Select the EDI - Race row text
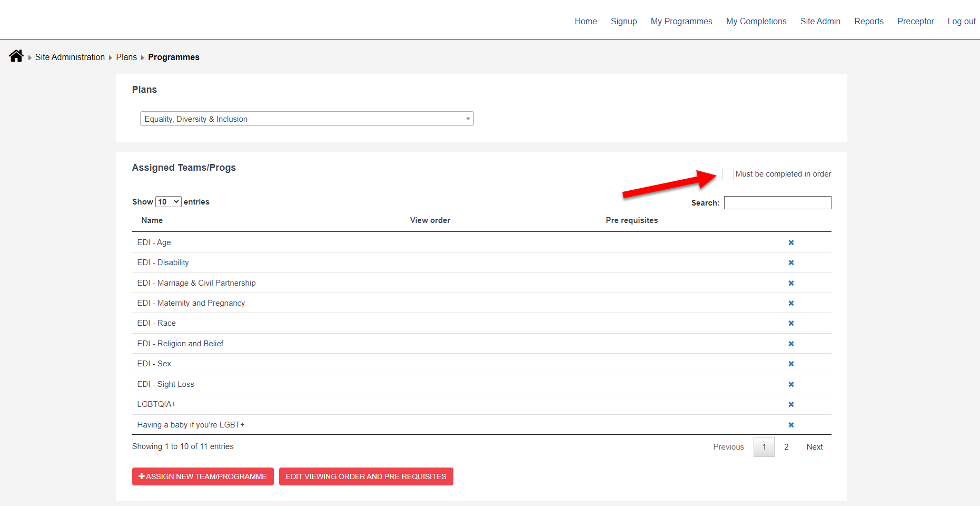The height and width of the screenshot is (506, 980). tap(156, 323)
